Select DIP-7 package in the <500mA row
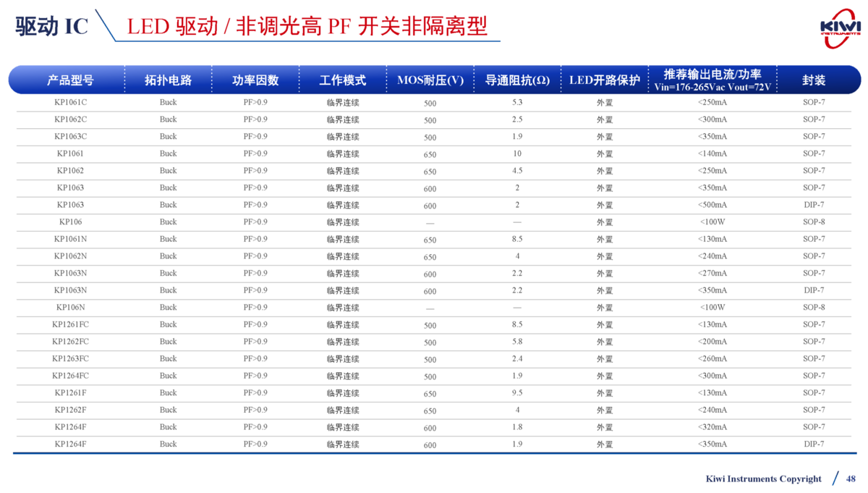868x493 pixels. point(814,205)
